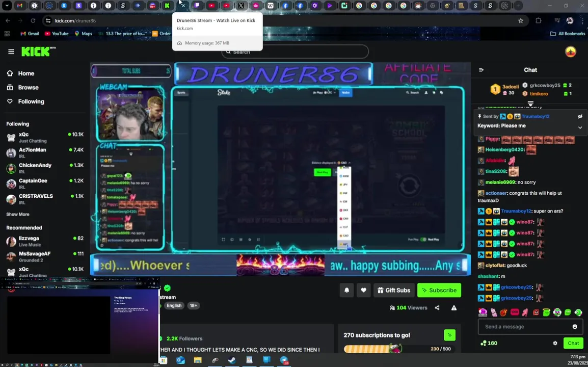Click Traumaboy12 username in pinned message
This screenshot has height=367, width=588.
click(x=536, y=116)
